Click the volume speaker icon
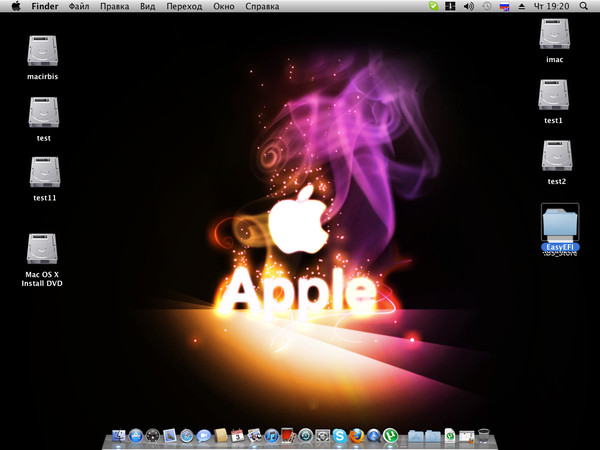Image resolution: width=600 pixels, height=450 pixels. coord(468,6)
